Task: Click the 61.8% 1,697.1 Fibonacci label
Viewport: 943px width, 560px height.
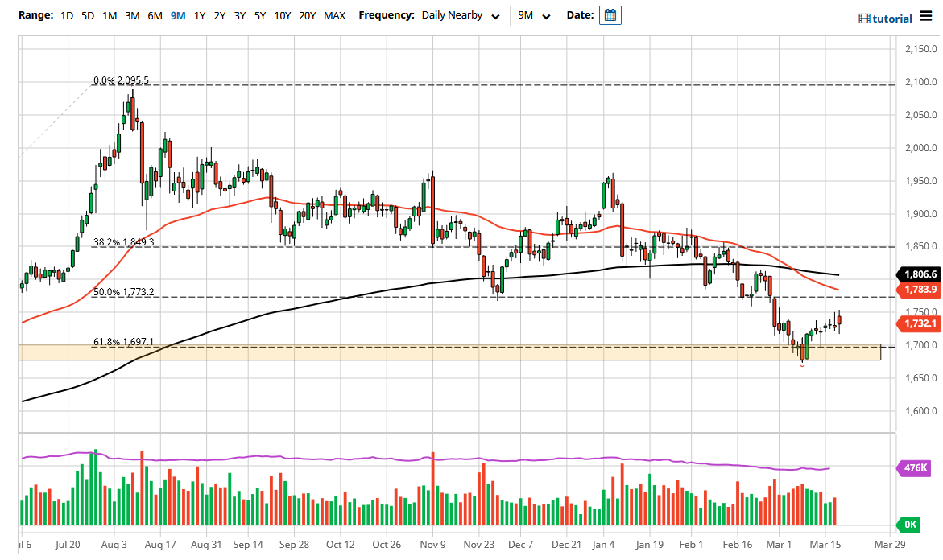Action: pyautogui.click(x=123, y=341)
